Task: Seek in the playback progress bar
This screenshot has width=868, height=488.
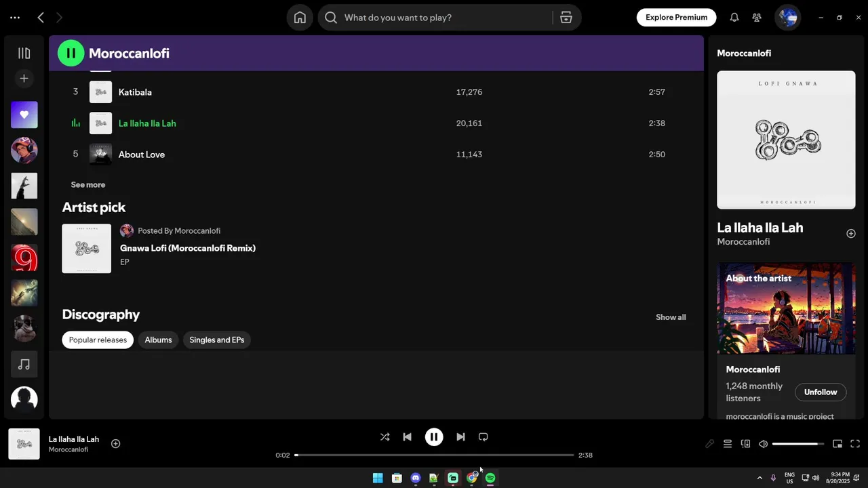Action: (434, 455)
